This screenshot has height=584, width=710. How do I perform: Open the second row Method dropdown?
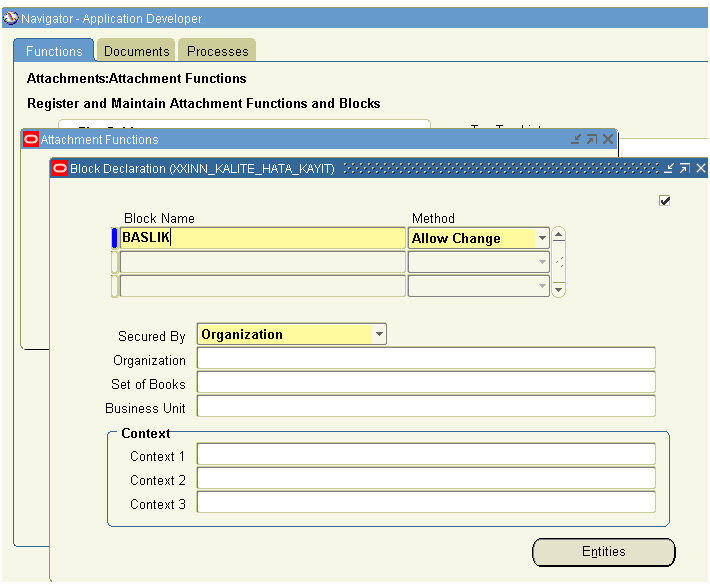click(x=542, y=262)
